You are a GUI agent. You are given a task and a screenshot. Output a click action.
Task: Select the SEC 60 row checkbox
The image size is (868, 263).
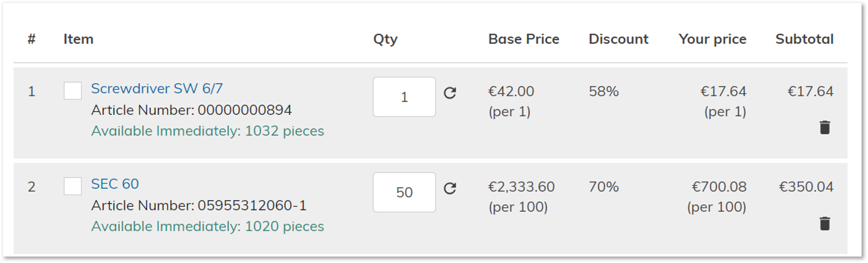[72, 186]
